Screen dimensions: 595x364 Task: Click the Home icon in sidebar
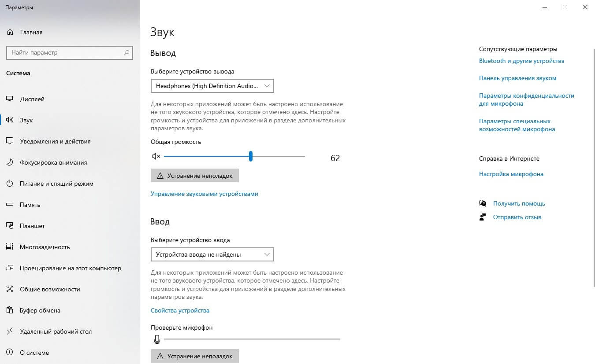pos(10,32)
